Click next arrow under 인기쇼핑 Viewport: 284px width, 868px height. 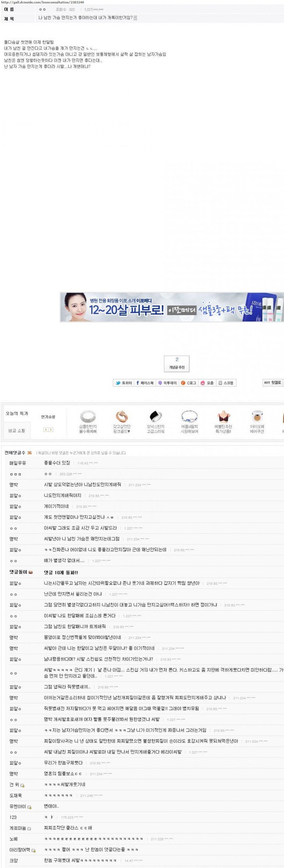[x=51, y=430]
